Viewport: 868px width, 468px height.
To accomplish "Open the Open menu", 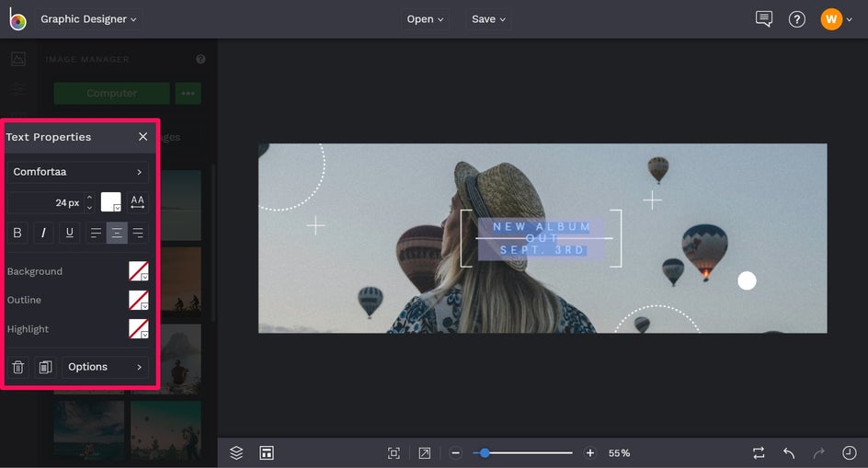I will pyautogui.click(x=425, y=19).
